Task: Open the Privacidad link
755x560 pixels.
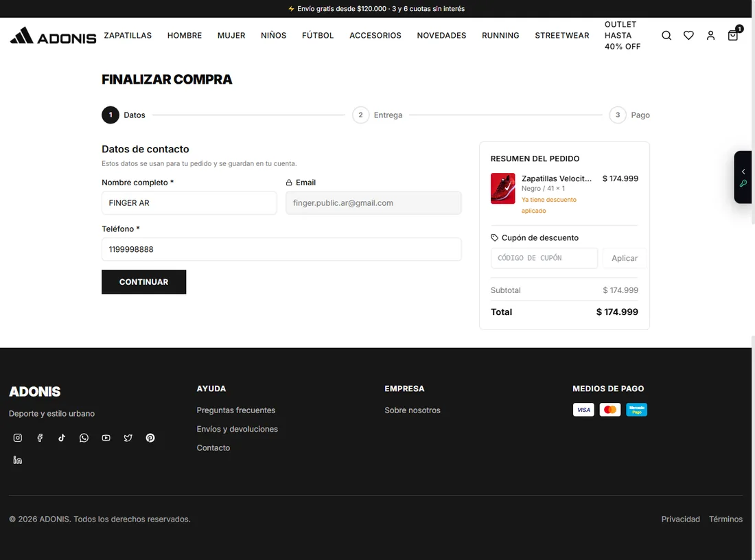Action: 680,519
